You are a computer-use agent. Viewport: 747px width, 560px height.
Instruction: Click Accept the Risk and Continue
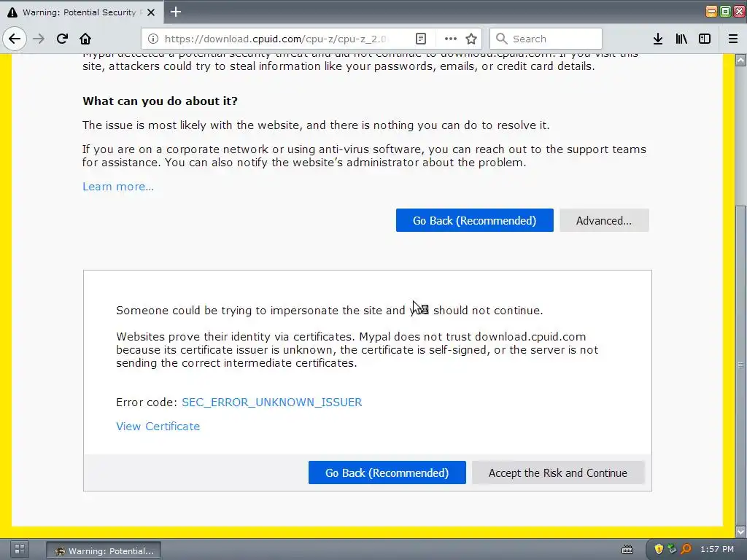click(x=558, y=472)
